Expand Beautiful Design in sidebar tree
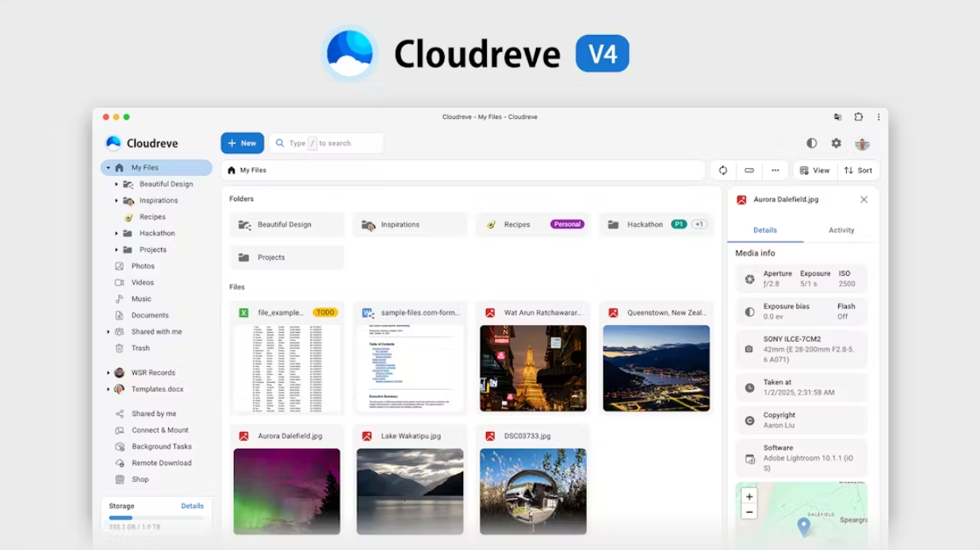The image size is (980, 550). point(117,184)
